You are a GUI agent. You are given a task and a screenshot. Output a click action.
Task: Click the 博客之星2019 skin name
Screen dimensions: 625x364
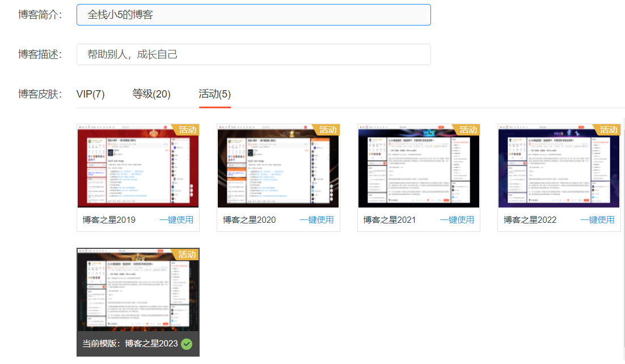[x=109, y=219]
